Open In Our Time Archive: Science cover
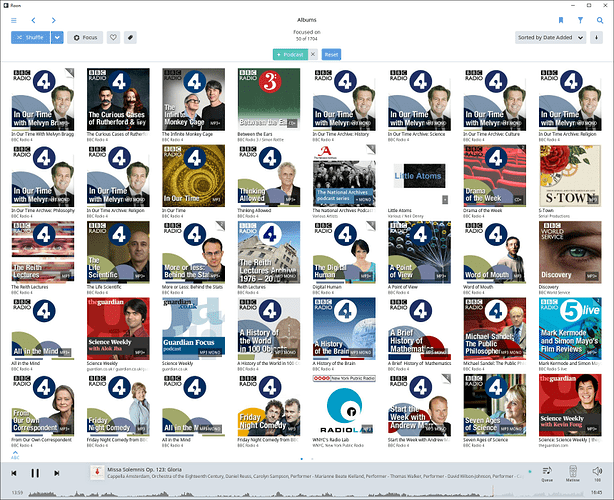The image size is (614, 500). pos(419,99)
